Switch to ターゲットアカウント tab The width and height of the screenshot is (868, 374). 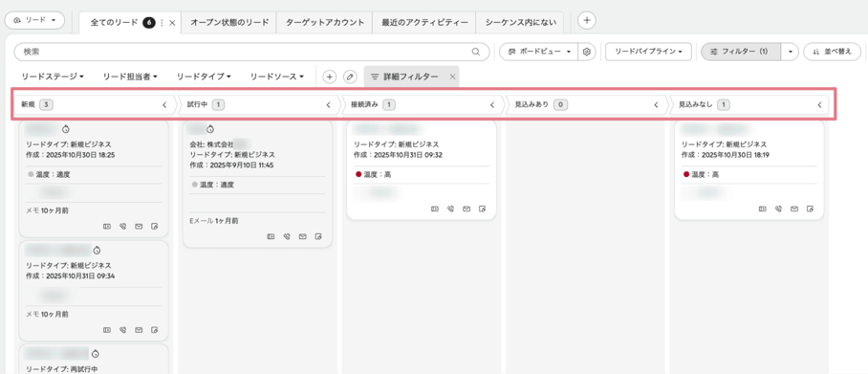point(325,23)
